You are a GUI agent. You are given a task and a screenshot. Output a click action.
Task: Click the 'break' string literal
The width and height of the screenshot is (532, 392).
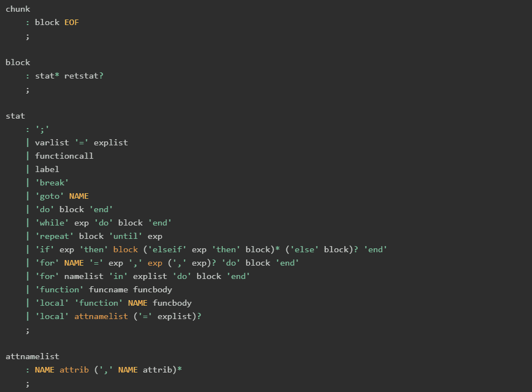[x=52, y=183]
